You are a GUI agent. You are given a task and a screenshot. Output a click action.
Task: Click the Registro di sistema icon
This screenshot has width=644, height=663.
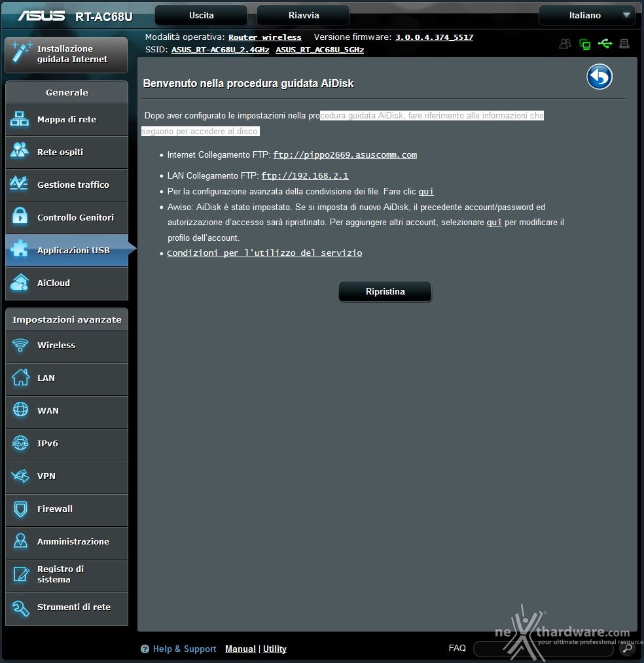21,574
